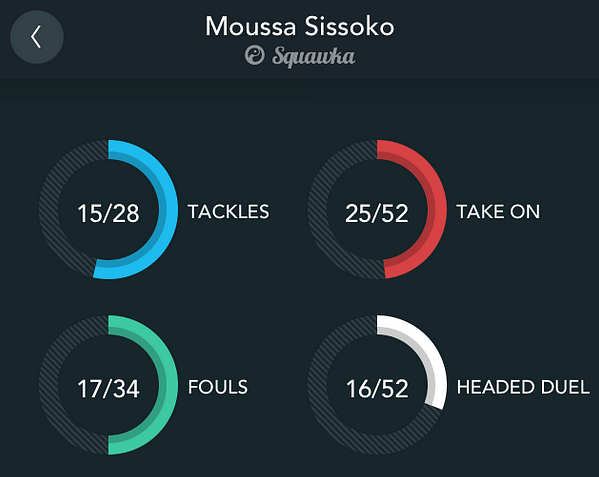
Task: Click the Squawka wordmark
Action: coord(313,57)
